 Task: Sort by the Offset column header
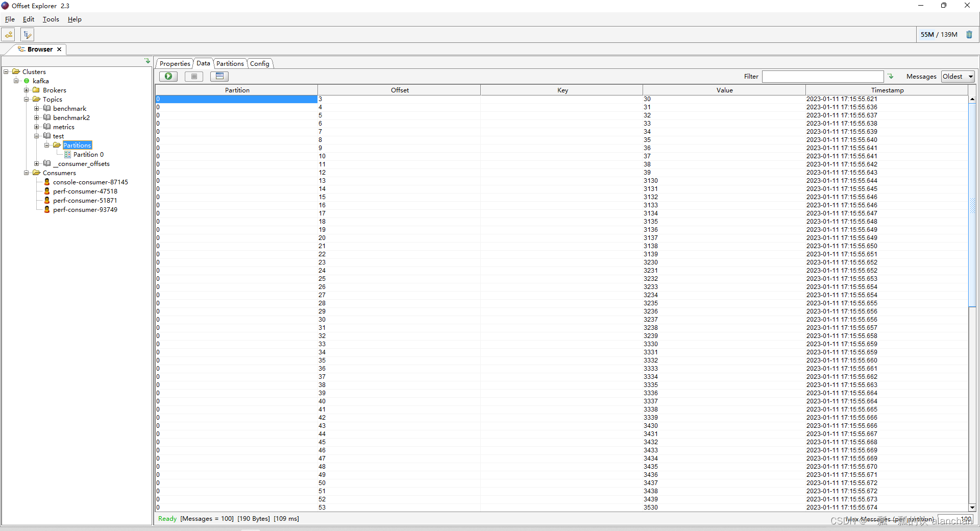[400, 90]
